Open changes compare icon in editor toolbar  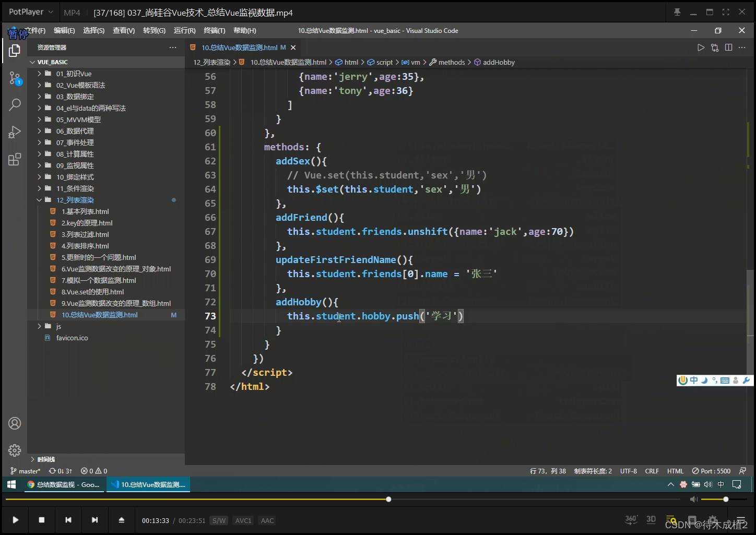(x=715, y=47)
